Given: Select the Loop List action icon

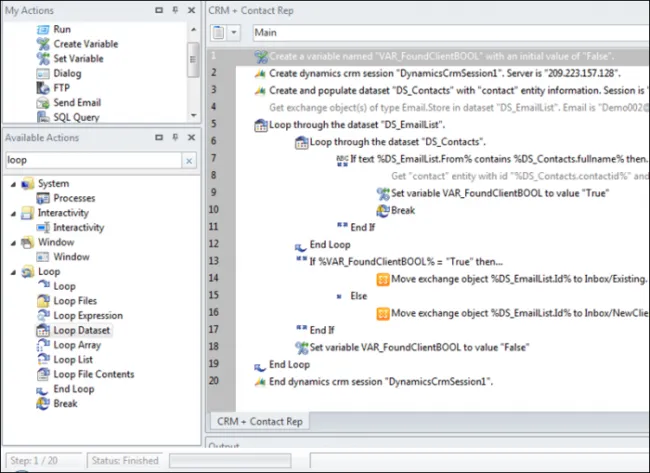Looking at the screenshot, I should pos(44,359).
